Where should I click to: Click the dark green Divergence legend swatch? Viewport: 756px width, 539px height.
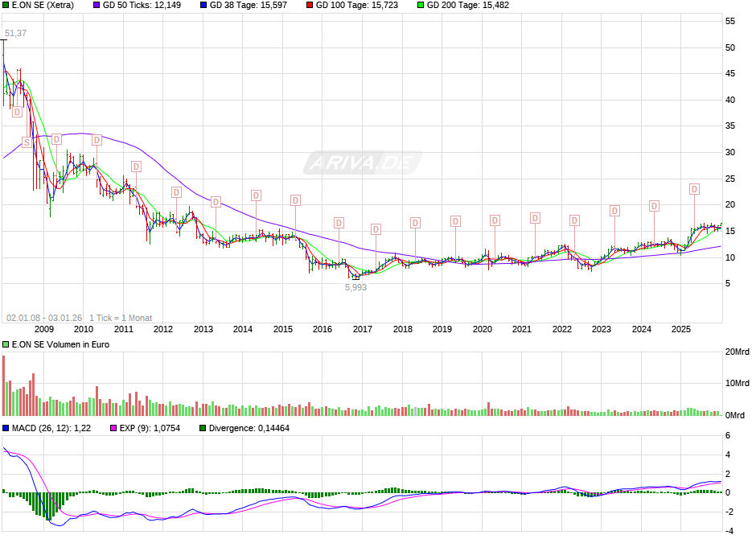point(203,428)
